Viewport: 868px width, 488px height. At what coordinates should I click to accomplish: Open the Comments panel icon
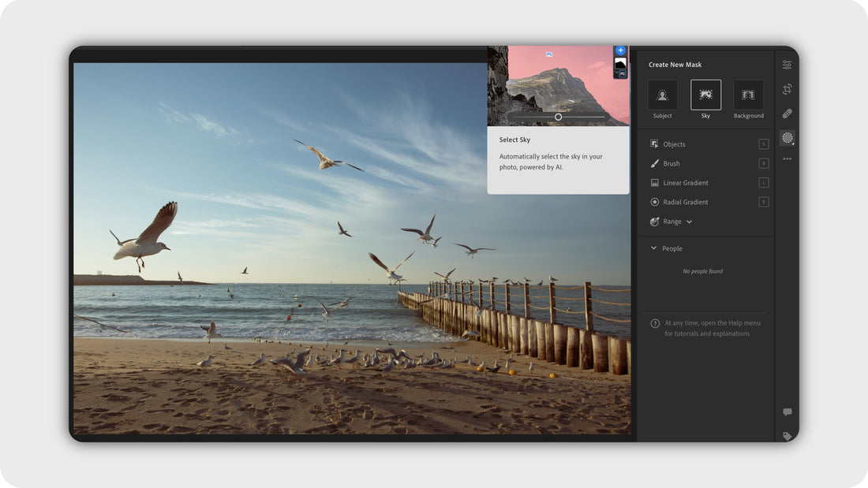787,411
